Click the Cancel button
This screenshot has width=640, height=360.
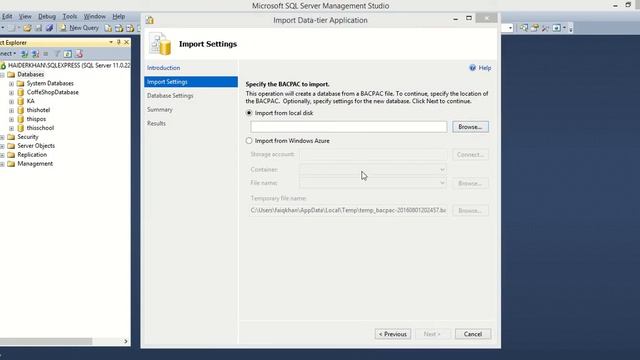click(x=473, y=334)
